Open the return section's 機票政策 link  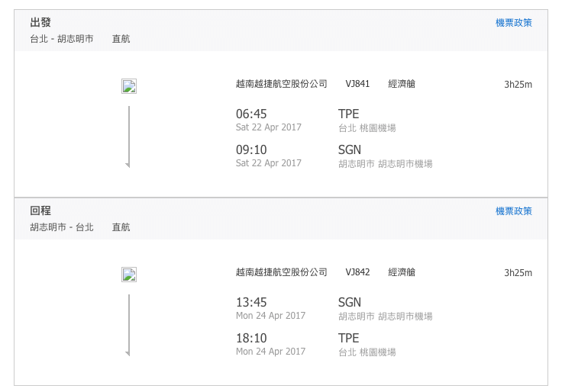[514, 210]
